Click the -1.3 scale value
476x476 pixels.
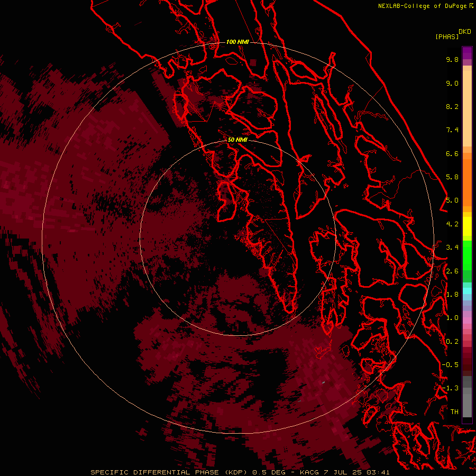(450, 388)
